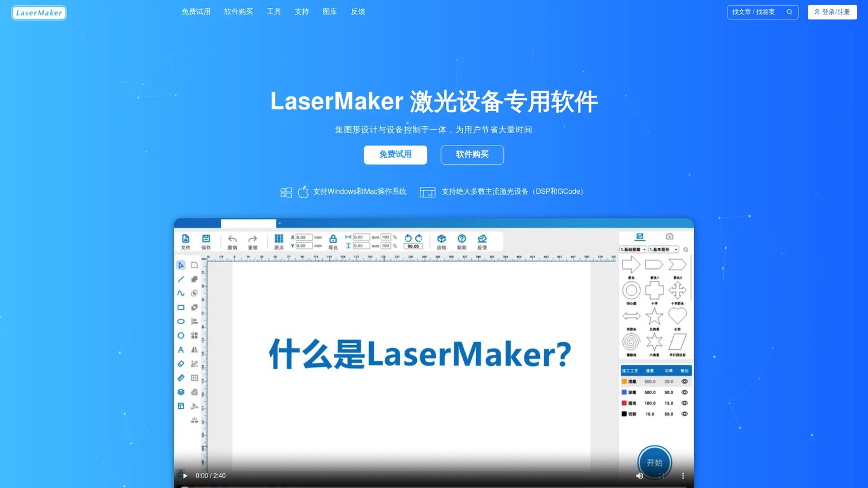The height and width of the screenshot is (488, 868).
Task: Click the 登录/注册 button
Action: 832,12
